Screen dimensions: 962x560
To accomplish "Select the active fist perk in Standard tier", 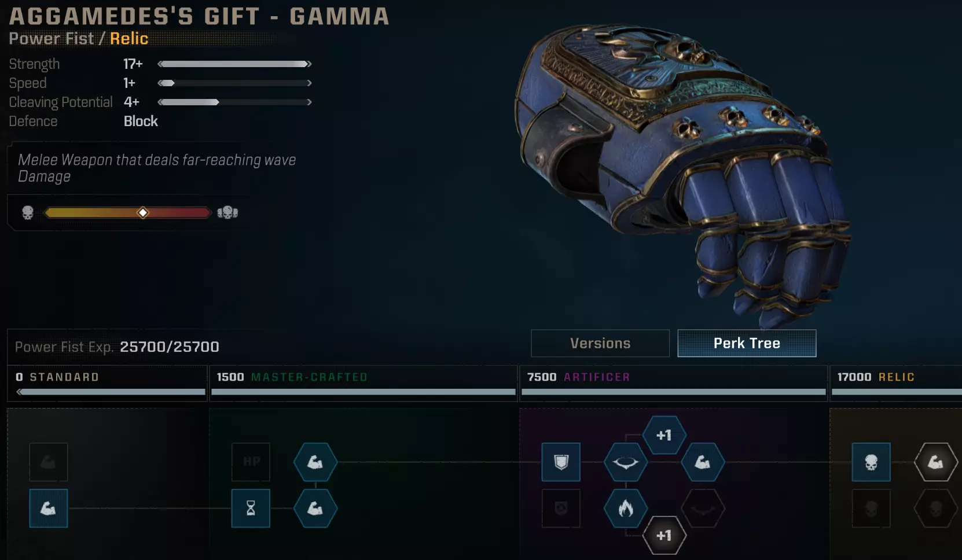I will coord(49,509).
